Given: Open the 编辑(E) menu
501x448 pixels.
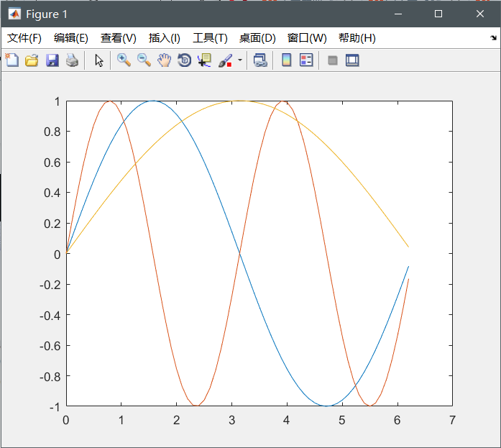Looking at the screenshot, I should coord(71,38).
